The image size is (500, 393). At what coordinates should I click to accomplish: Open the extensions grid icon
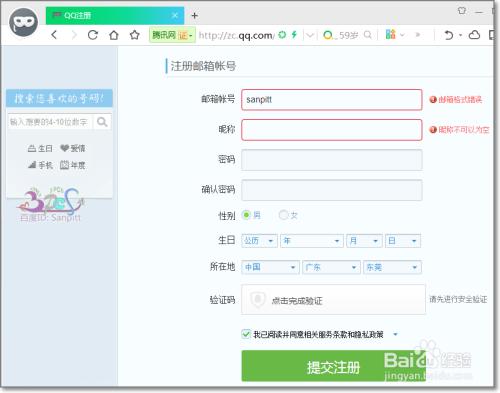tap(390, 34)
